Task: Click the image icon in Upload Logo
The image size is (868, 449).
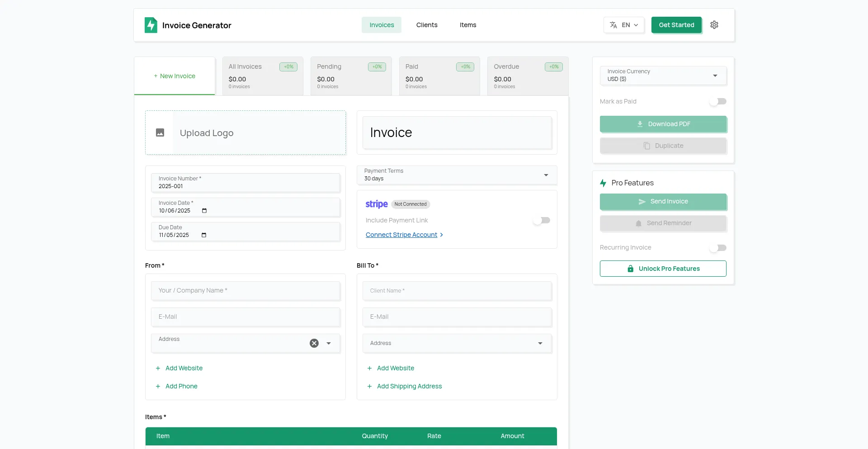Action: tap(160, 132)
